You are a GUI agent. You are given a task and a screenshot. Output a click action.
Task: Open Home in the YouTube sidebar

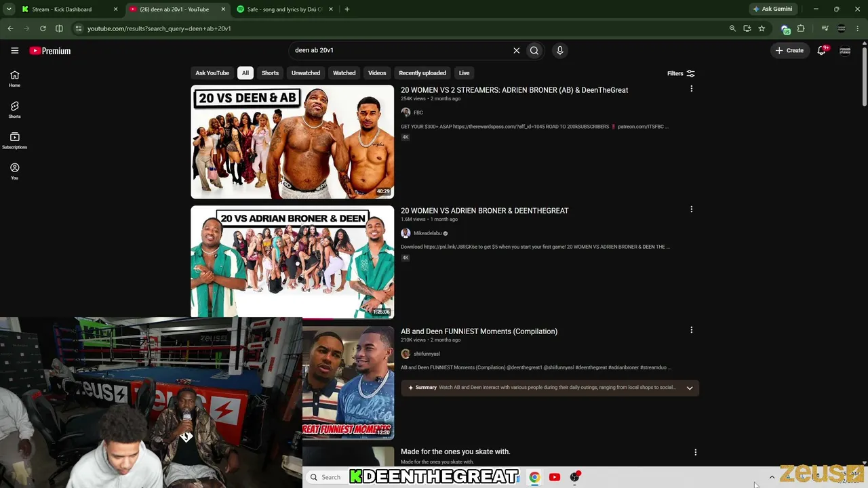click(14, 79)
